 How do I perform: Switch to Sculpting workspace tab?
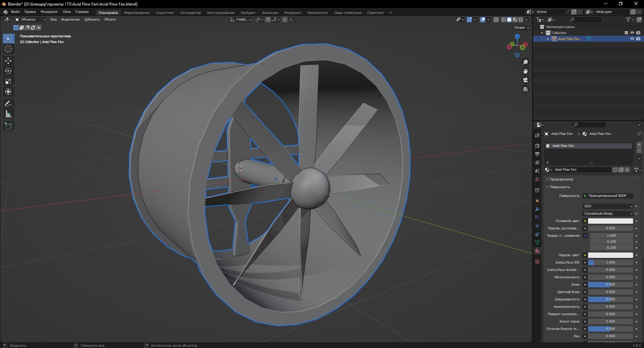pyautogui.click(x=165, y=13)
